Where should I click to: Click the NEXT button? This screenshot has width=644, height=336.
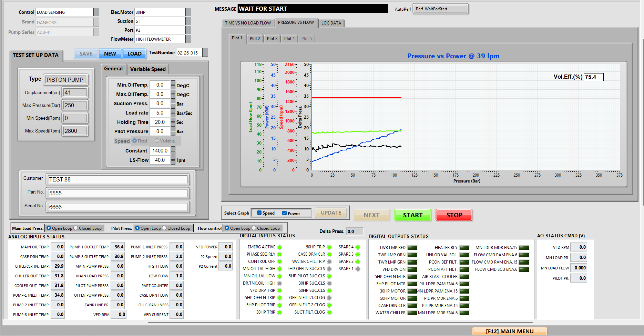click(x=371, y=215)
